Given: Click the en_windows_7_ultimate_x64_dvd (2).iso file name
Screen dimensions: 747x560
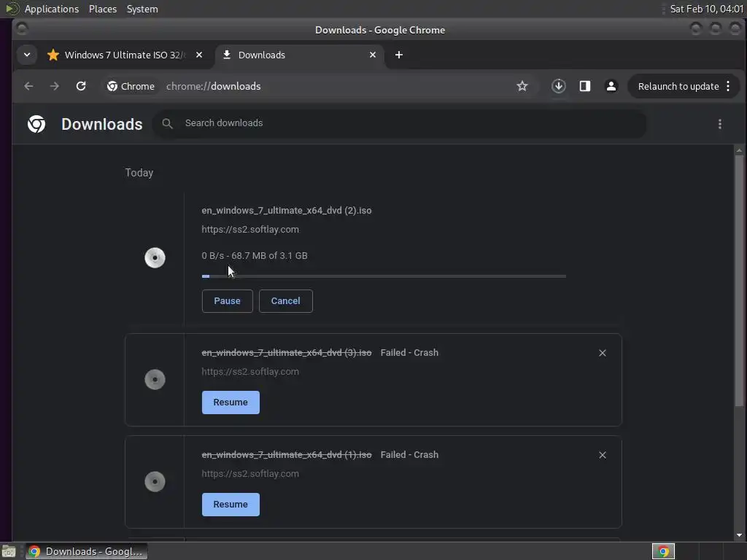Looking at the screenshot, I should [286, 211].
